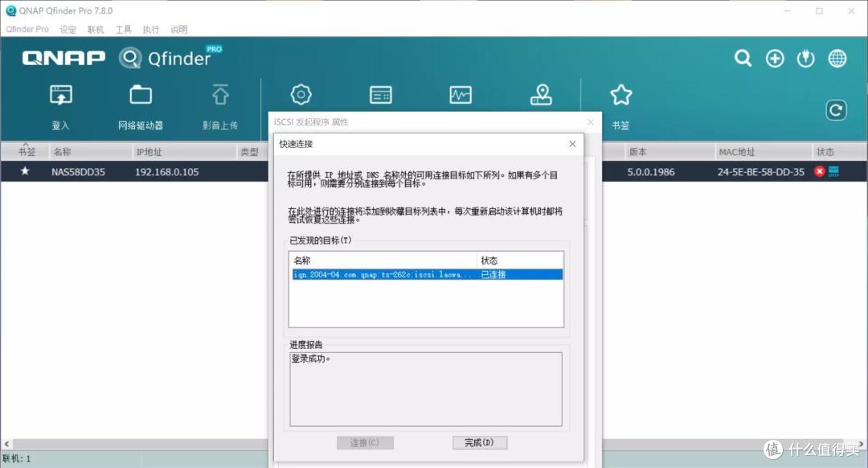
Task: Click the power plug restart icon
Action: pyautogui.click(x=805, y=58)
